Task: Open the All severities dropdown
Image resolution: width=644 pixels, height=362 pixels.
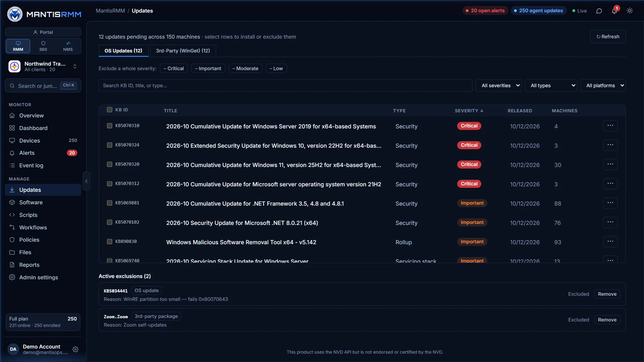Action: pos(498,86)
